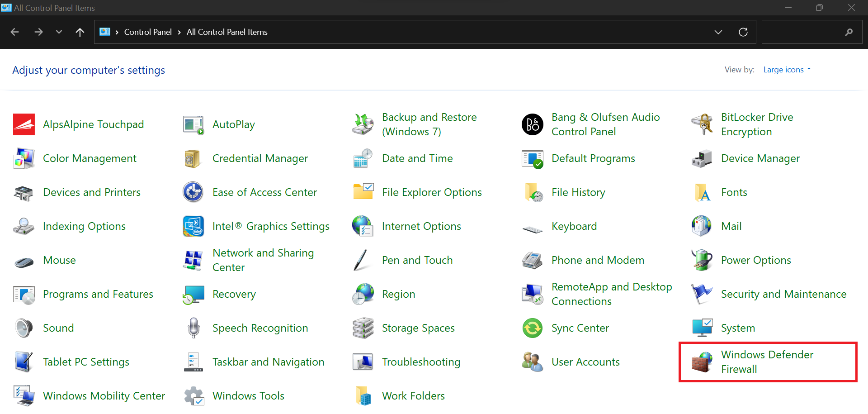Click the Sync Center icon

[533, 328]
